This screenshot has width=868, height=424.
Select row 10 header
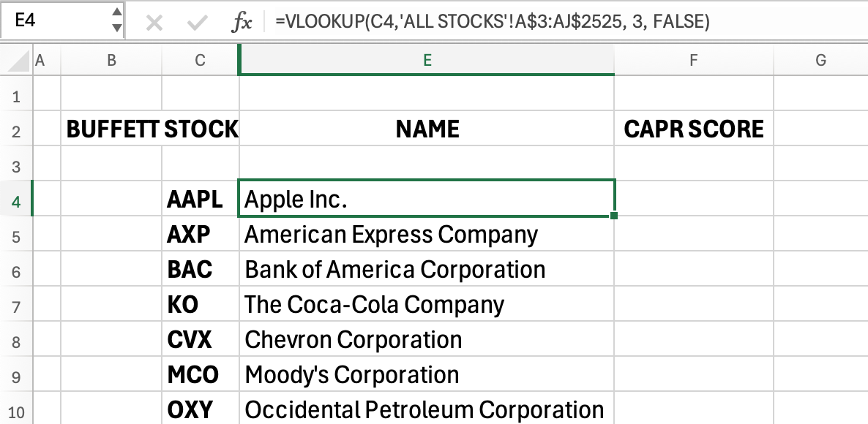point(16,411)
